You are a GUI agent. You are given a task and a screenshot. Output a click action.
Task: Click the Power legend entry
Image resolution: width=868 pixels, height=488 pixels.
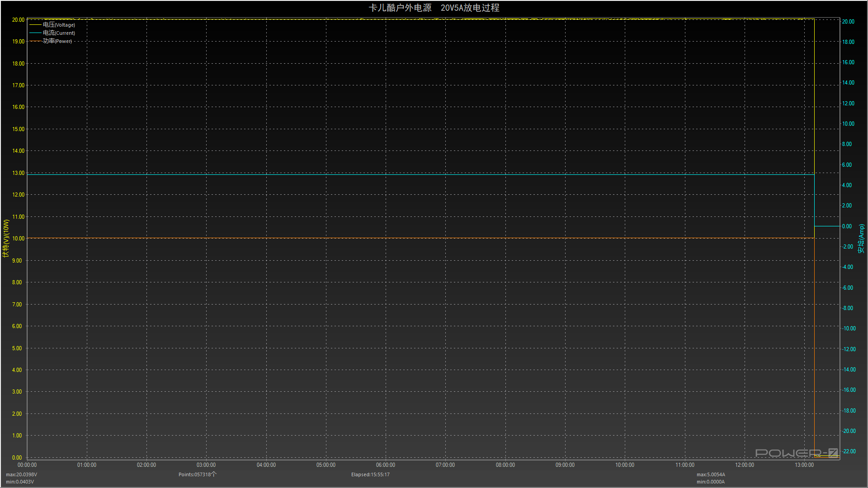(51, 41)
